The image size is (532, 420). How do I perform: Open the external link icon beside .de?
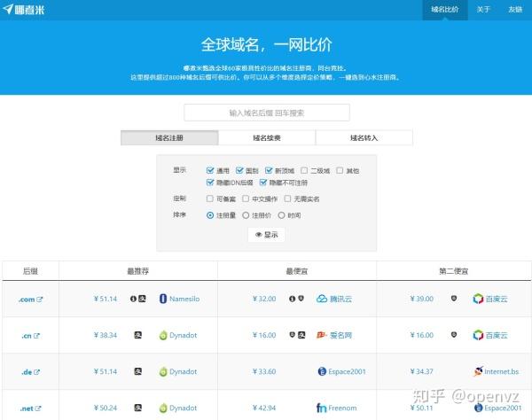(x=36, y=372)
